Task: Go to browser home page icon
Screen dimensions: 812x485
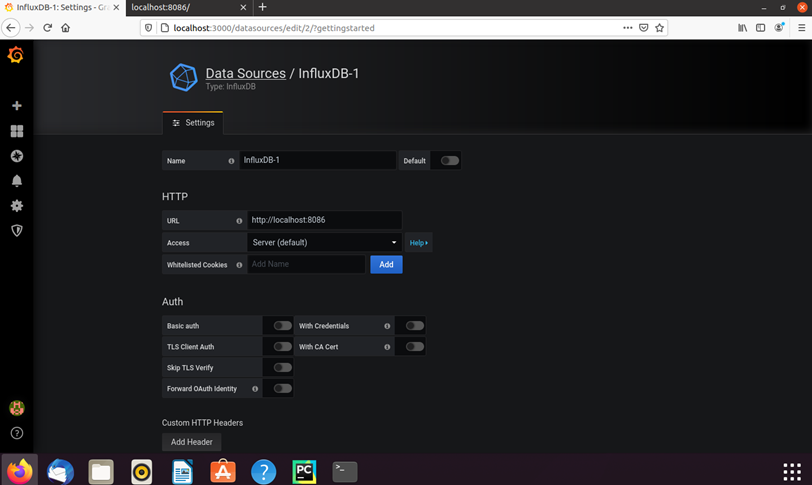Action: [65, 28]
